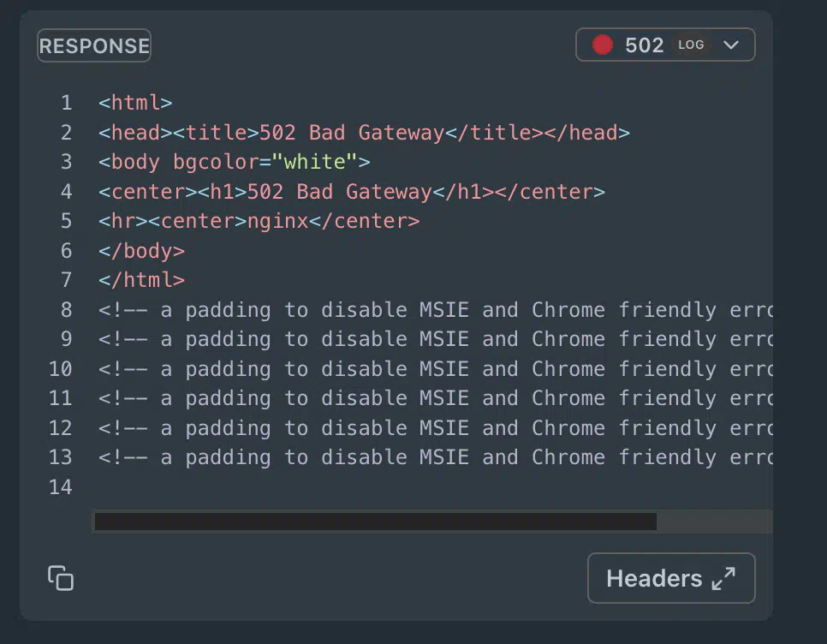
Task: Click the h1 502 Bad Gateway line
Action: 352,192
